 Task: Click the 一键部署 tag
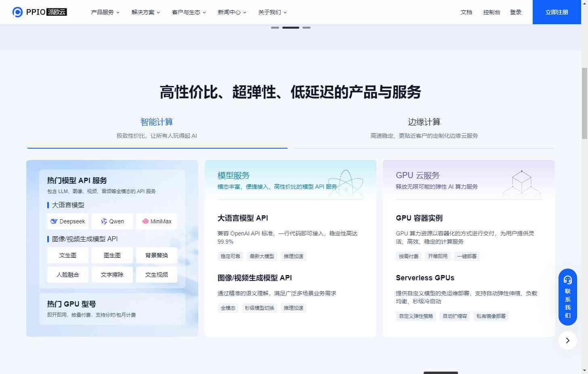(467, 256)
